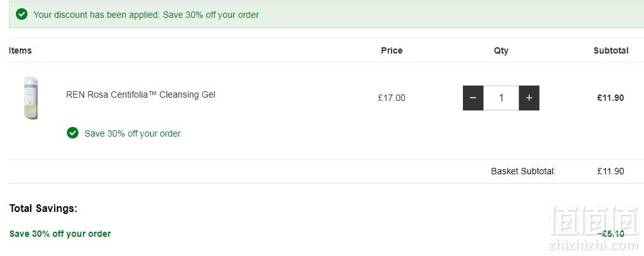Open the REN Rosa Centifolia Cleansing Gel link
Viewport: 644px width, 256px height.
140,94
